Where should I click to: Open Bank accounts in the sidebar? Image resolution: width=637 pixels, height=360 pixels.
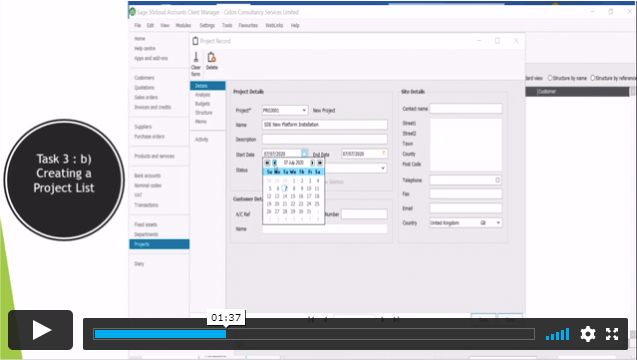pos(147,176)
